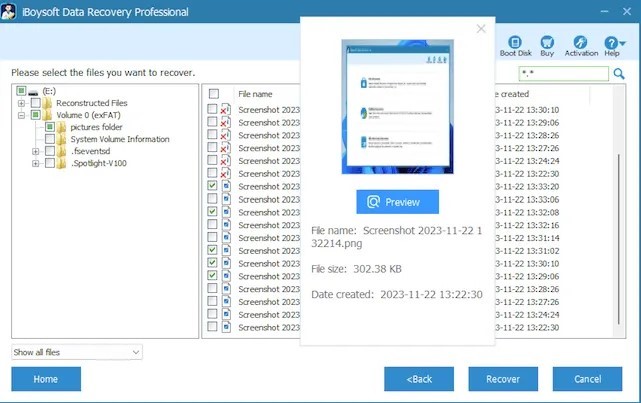Image resolution: width=641 pixels, height=403 pixels.
Task: Go back with the <Back button
Action: tap(419, 379)
